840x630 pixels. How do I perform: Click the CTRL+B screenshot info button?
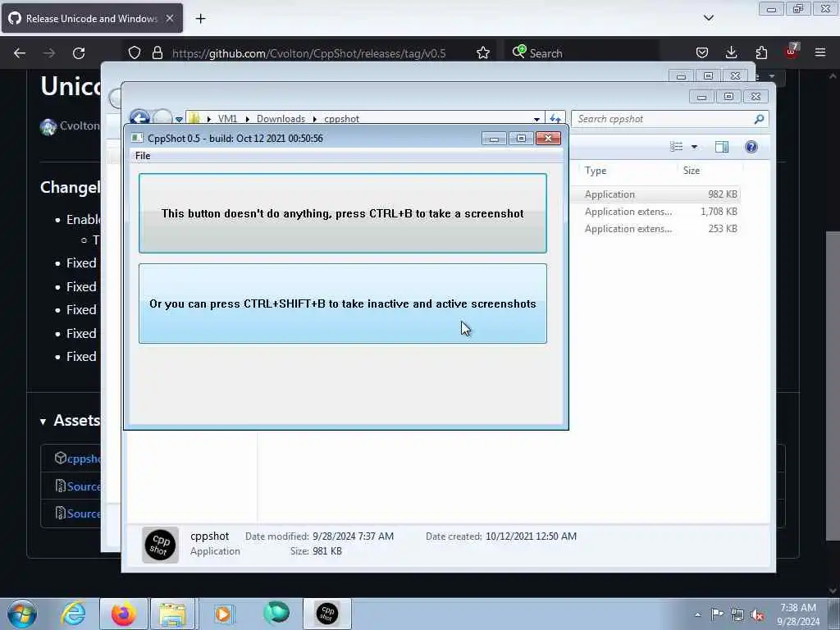(x=343, y=213)
